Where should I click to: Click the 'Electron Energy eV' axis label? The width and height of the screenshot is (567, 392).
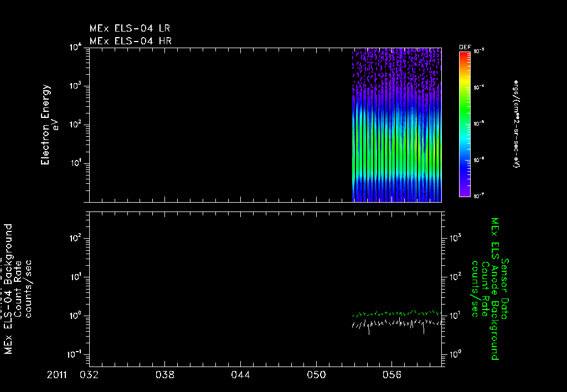pyautogui.click(x=49, y=125)
